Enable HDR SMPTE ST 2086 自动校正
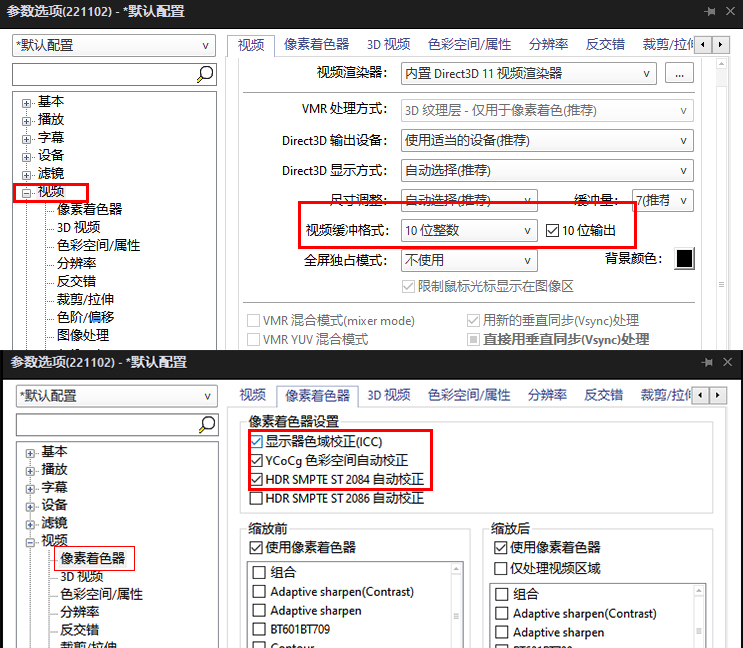This screenshot has height=648, width=743. click(x=256, y=498)
